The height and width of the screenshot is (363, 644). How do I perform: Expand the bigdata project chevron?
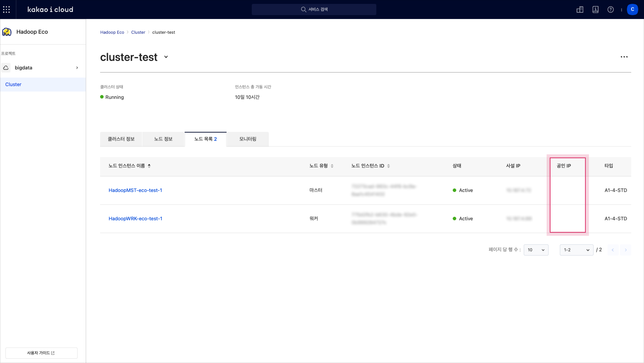point(77,68)
